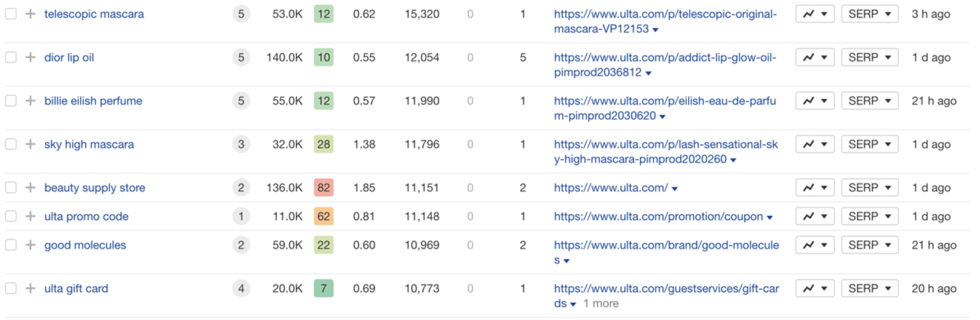The width and height of the screenshot is (980, 320).
Task: Open the sky high mascara keyword link
Action: [89, 144]
